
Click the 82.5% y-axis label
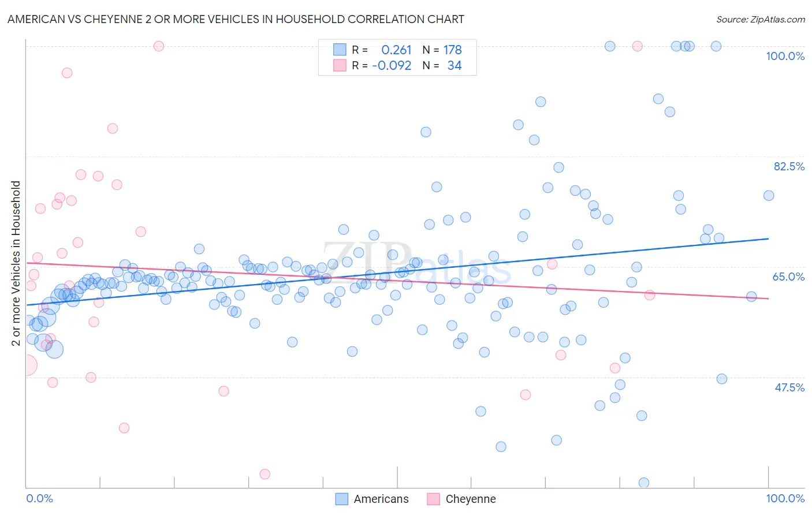789,166
